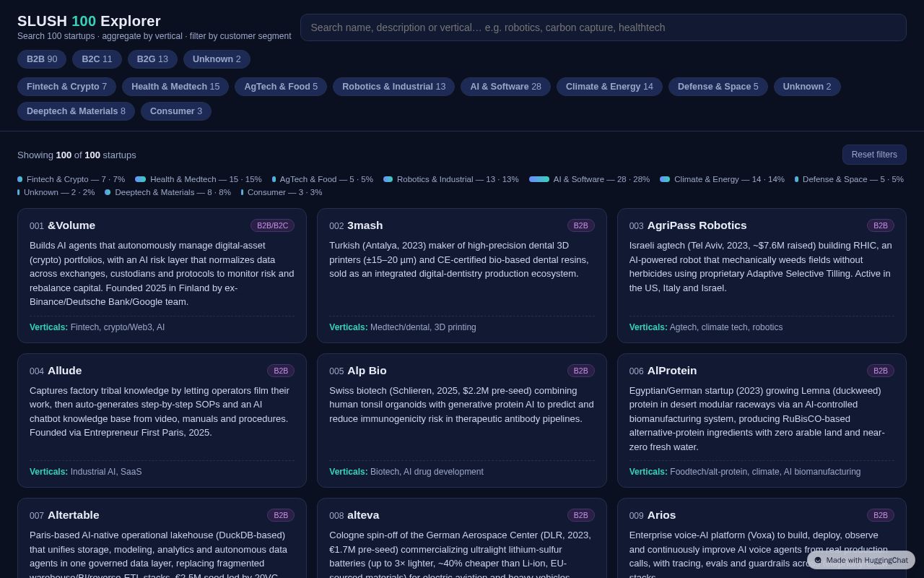Click the B2B badge on 3mash card

pyautogui.click(x=580, y=225)
